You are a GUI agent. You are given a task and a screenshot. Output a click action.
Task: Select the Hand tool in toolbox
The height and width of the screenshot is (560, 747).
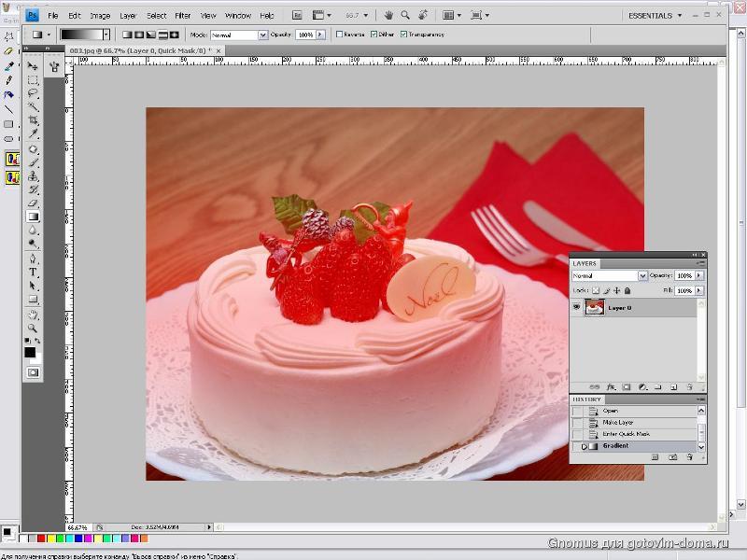click(x=33, y=315)
